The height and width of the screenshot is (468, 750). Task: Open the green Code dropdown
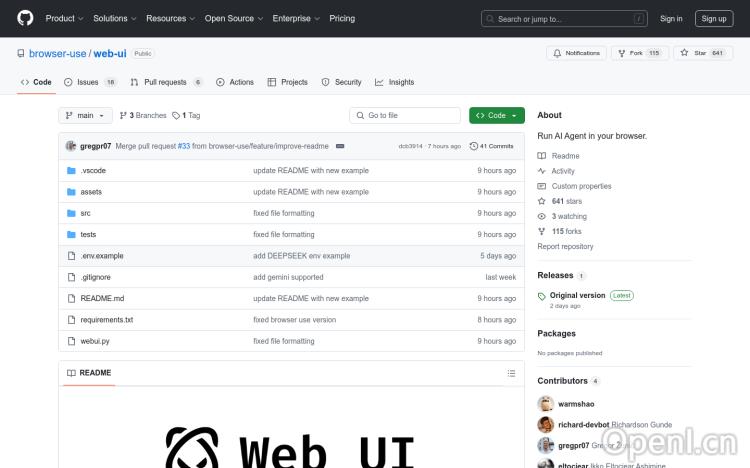click(x=496, y=115)
